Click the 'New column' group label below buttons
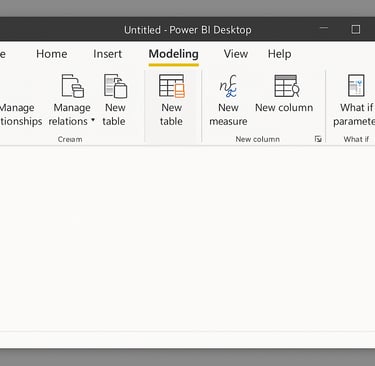Image resolution: width=375 pixels, height=366 pixels. click(258, 139)
